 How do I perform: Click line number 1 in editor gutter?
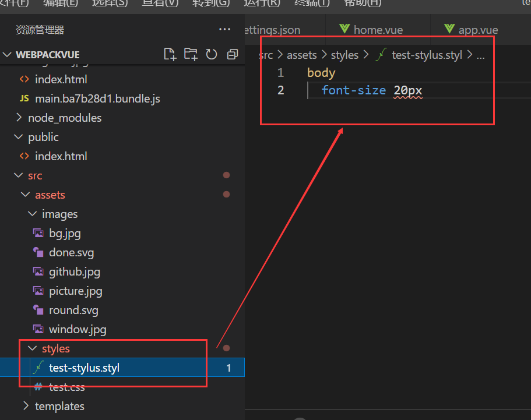[280, 73]
